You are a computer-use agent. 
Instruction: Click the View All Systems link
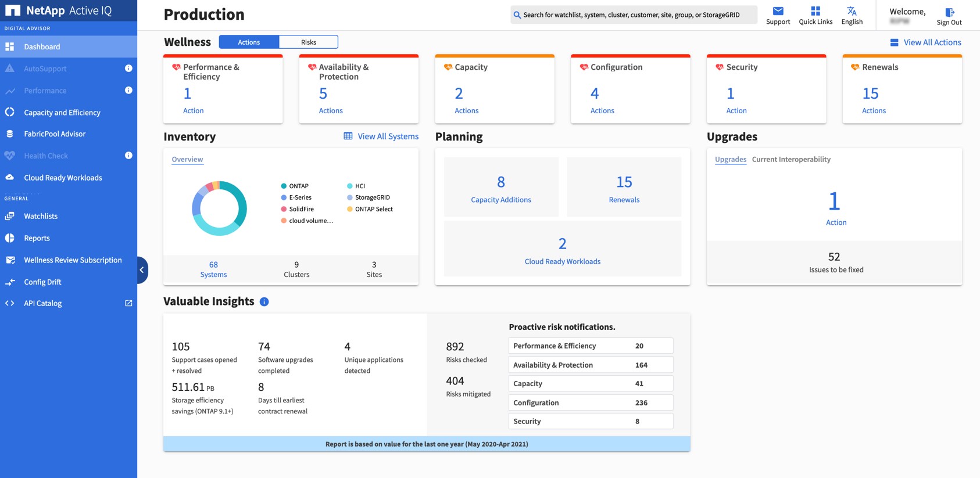(388, 136)
